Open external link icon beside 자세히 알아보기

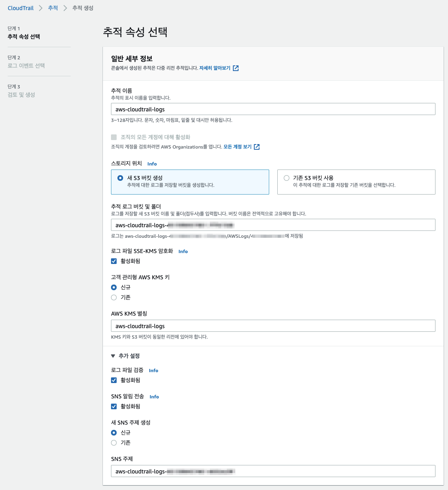tap(236, 68)
